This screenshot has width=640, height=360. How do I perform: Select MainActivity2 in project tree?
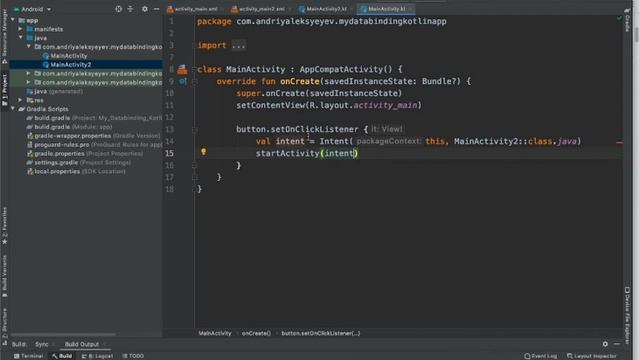click(71, 64)
